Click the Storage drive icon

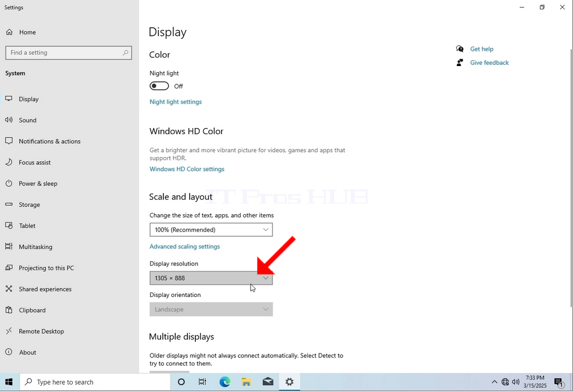point(9,205)
